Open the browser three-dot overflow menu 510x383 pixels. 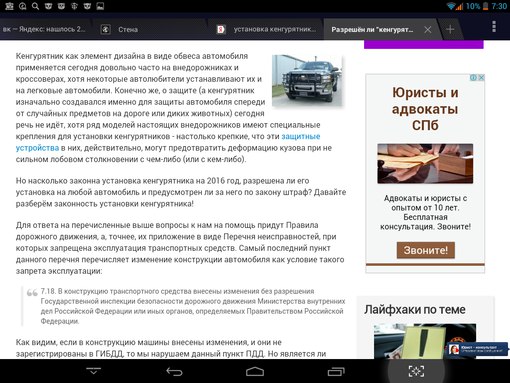494,27
